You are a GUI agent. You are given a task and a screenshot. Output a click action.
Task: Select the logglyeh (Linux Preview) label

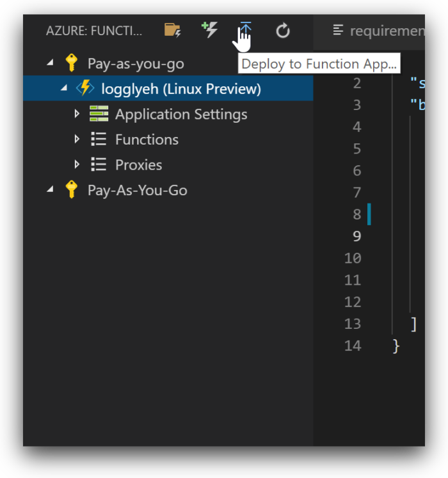(x=181, y=89)
